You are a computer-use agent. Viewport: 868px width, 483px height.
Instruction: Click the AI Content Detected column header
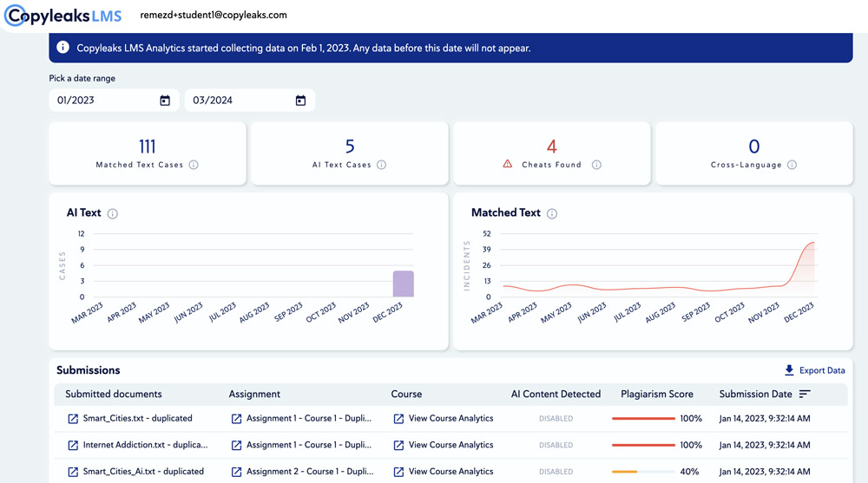pyautogui.click(x=556, y=394)
